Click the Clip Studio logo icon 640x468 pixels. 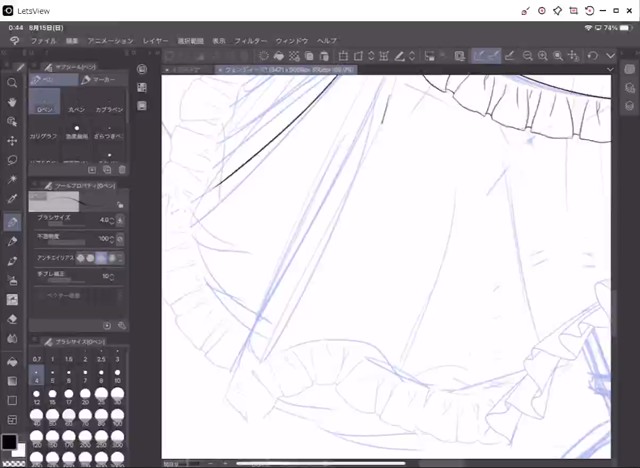[x=15, y=40]
